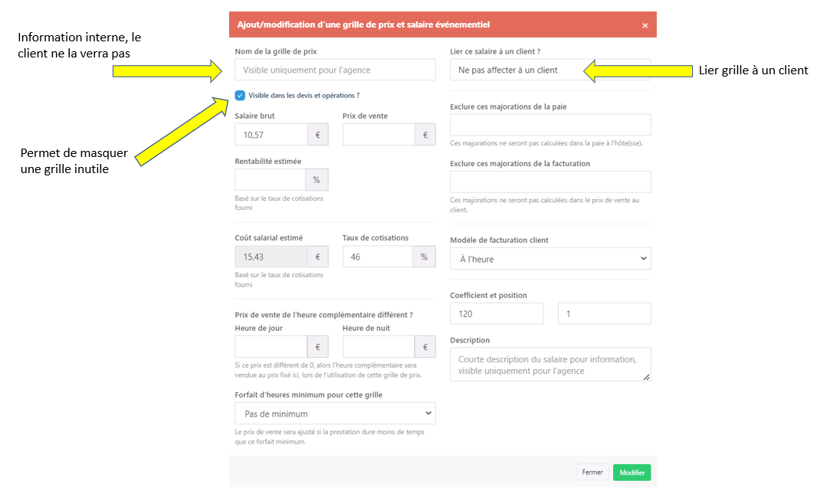Click the Taux de cotisations field
The image size is (820, 504).
coord(378,257)
